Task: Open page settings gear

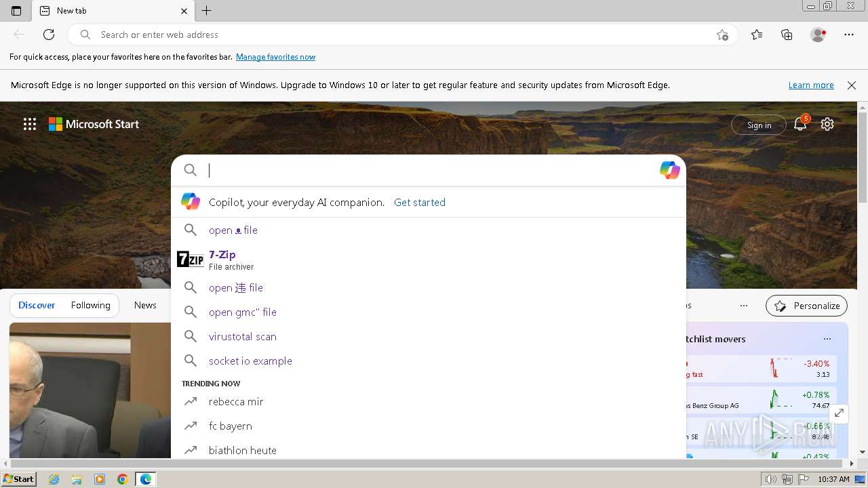Action: click(x=827, y=124)
